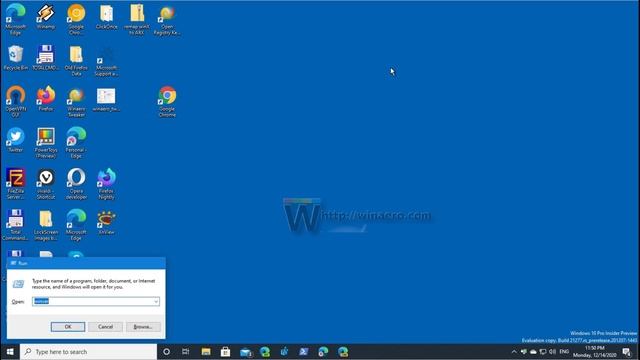Select the Twitter desktop shortcut
640x360 pixels.
pyautogui.click(x=16, y=140)
